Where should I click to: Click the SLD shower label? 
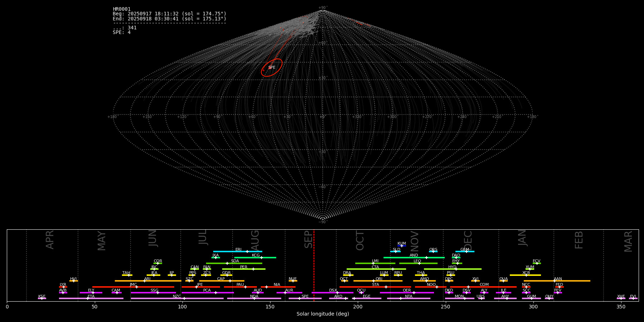pos(396,249)
